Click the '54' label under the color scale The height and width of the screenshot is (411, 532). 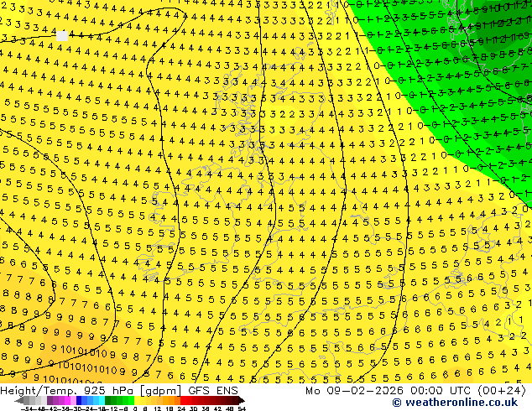[x=242, y=409]
